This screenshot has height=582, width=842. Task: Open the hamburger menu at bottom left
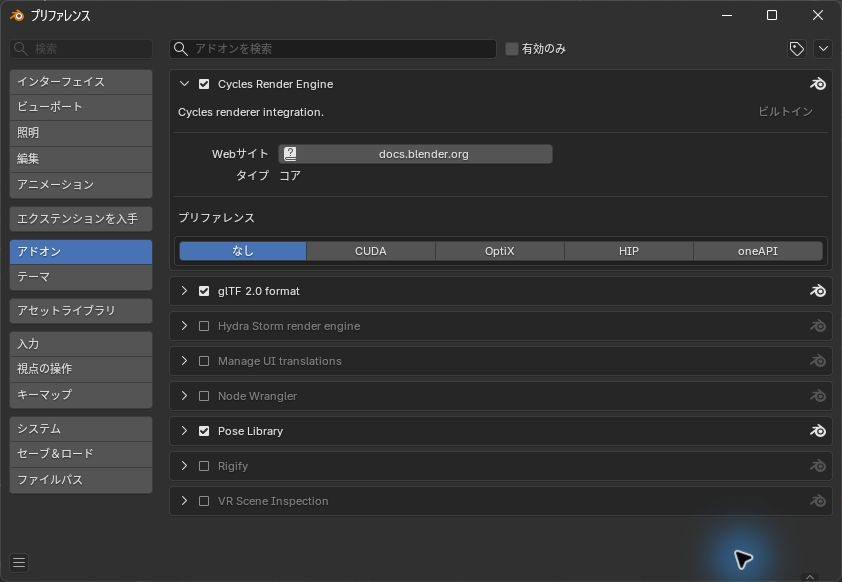(x=19, y=562)
